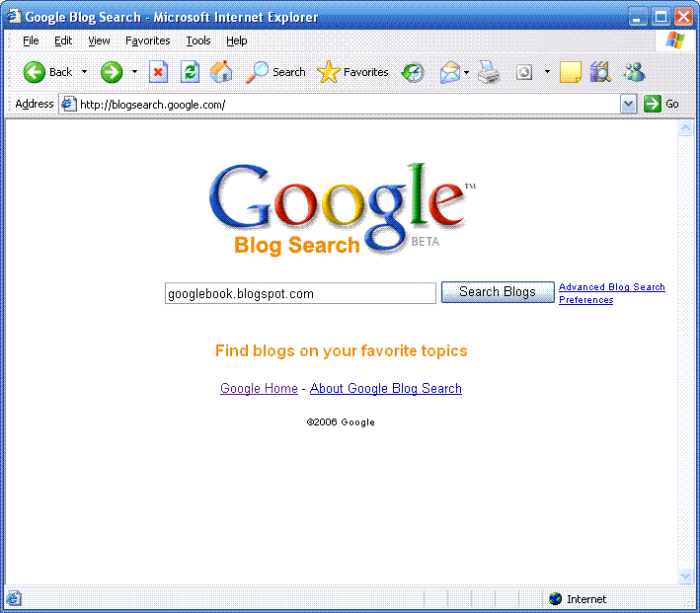
Task: Open the Messenger people icon
Action: click(x=635, y=72)
